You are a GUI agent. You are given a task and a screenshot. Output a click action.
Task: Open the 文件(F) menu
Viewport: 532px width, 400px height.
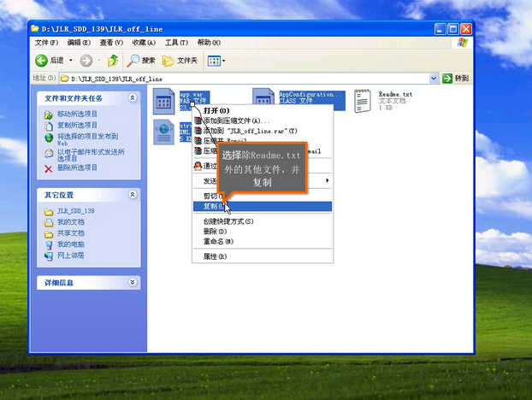point(46,43)
